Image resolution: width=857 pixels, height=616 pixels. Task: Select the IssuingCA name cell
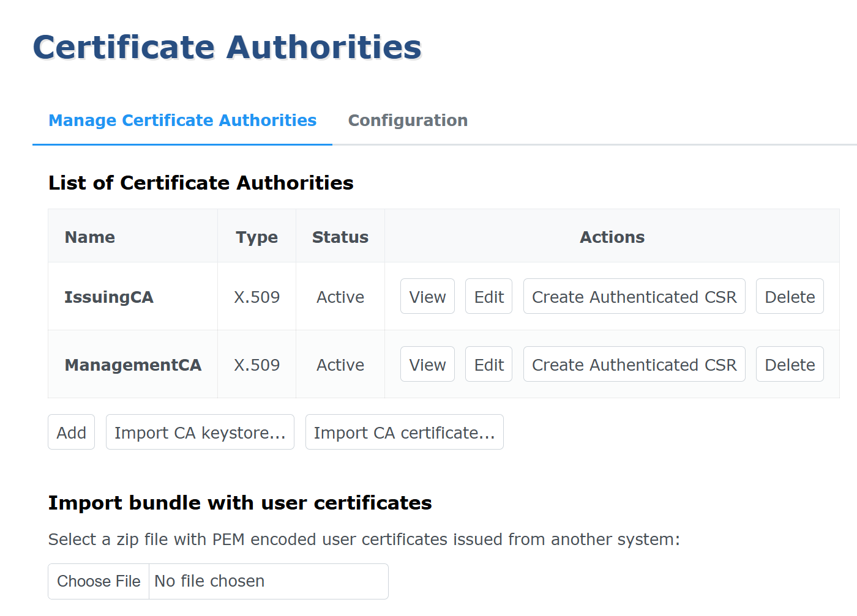109,297
